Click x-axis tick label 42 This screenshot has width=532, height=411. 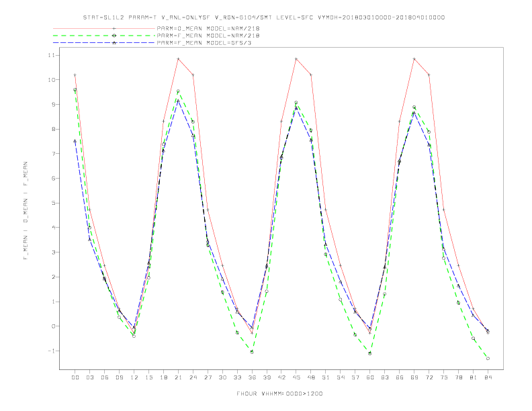[x=281, y=377]
